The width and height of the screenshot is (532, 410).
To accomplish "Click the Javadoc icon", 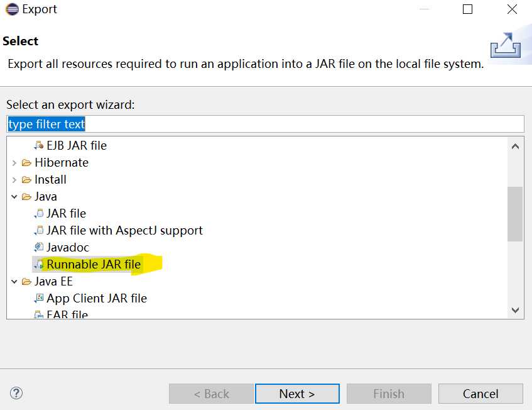I will [39, 247].
